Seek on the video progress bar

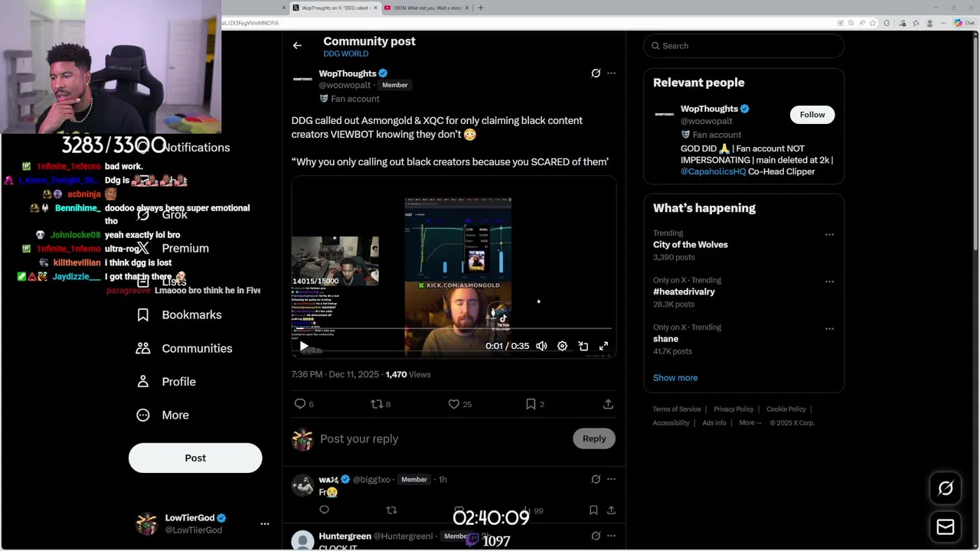pyautogui.click(x=453, y=329)
